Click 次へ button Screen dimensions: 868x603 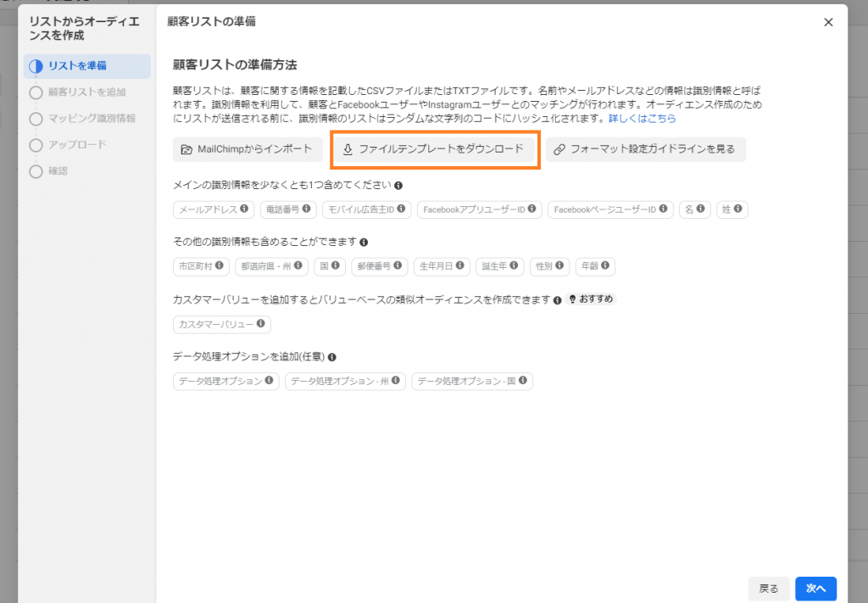point(815,588)
